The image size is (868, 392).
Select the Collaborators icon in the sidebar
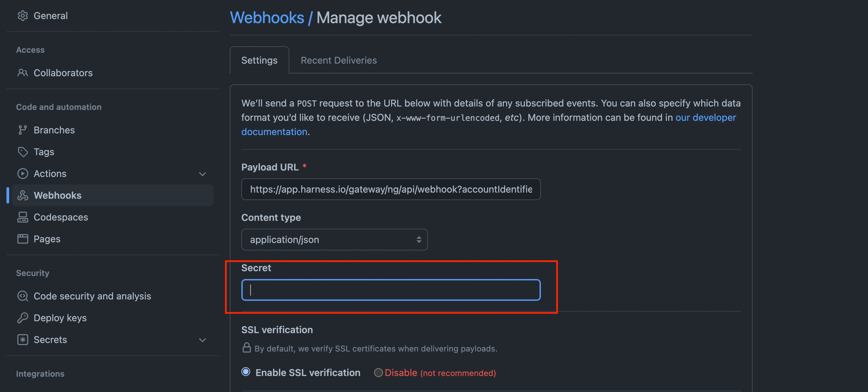(22, 72)
